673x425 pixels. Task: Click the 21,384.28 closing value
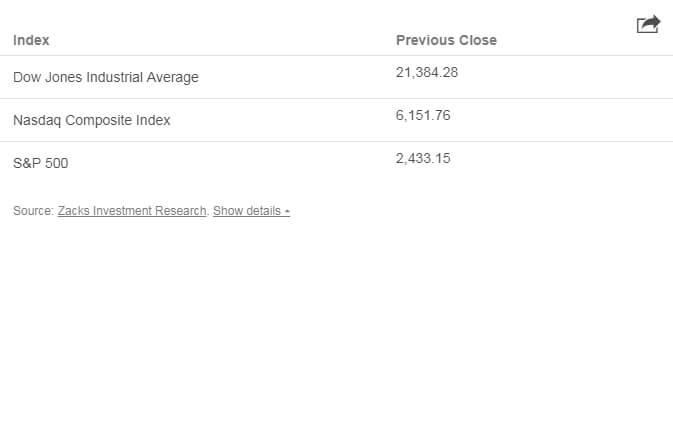click(x=427, y=73)
